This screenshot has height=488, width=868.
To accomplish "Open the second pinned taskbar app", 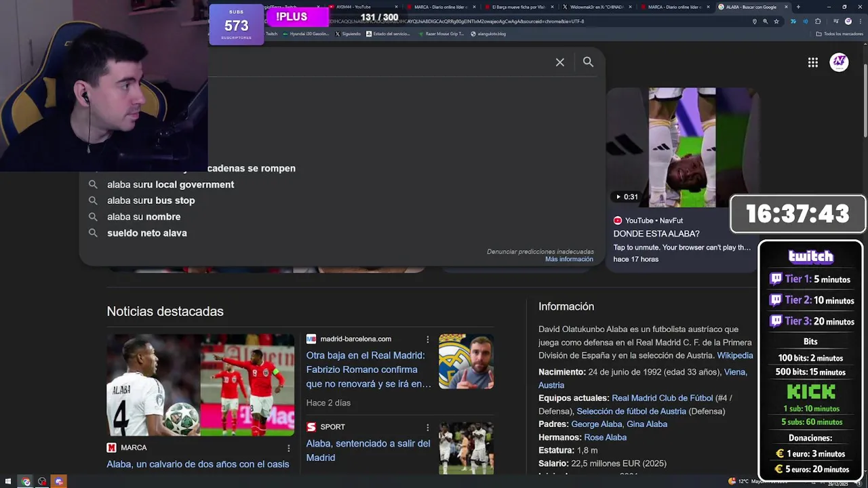I will [x=42, y=481].
